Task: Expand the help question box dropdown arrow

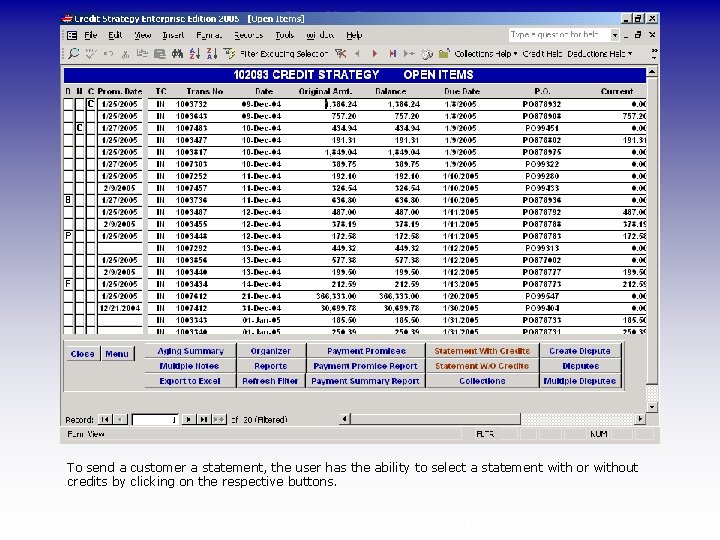Action: (x=614, y=35)
